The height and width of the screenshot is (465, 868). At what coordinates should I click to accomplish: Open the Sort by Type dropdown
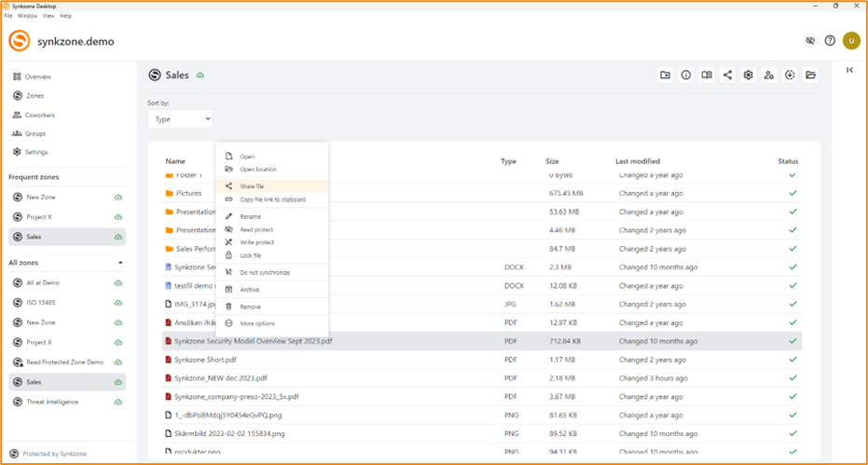(x=180, y=119)
